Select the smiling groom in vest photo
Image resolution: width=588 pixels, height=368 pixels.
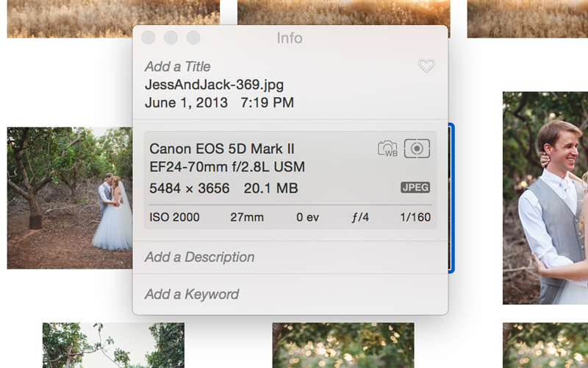(545, 198)
